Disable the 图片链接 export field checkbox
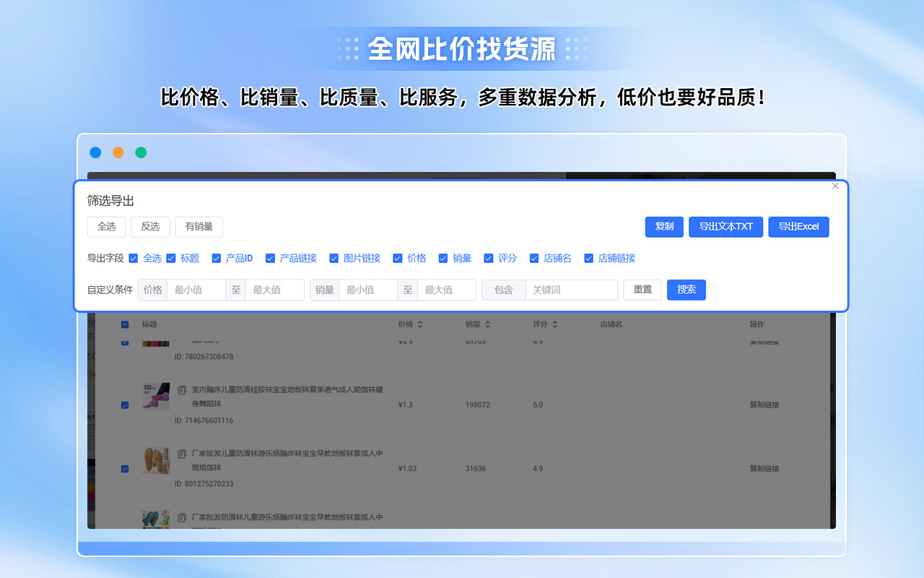 point(334,258)
